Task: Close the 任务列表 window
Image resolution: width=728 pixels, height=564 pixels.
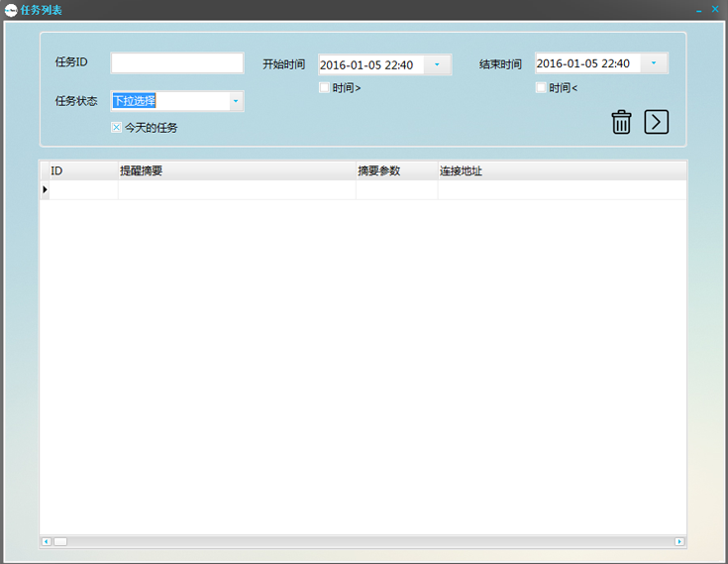Action: [x=715, y=9]
